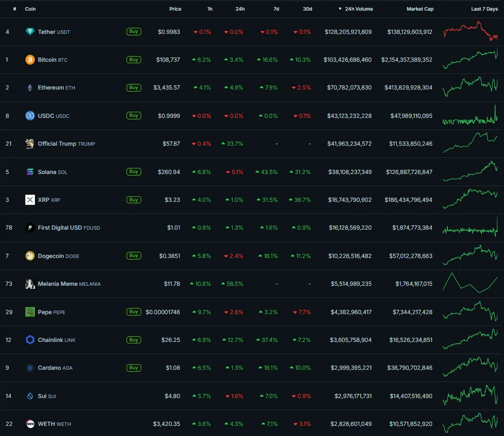Select Pepe price $0.00001746
This screenshot has height=436, width=504.
click(x=163, y=312)
